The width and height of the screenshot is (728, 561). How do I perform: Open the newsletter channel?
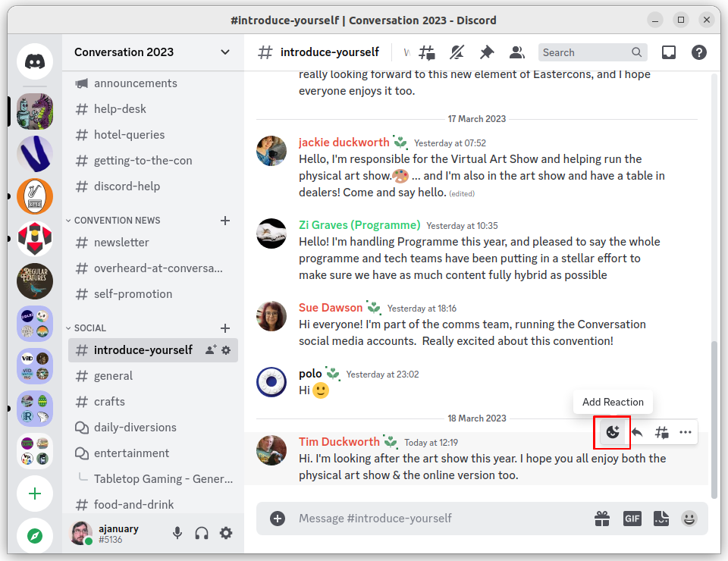(152, 243)
